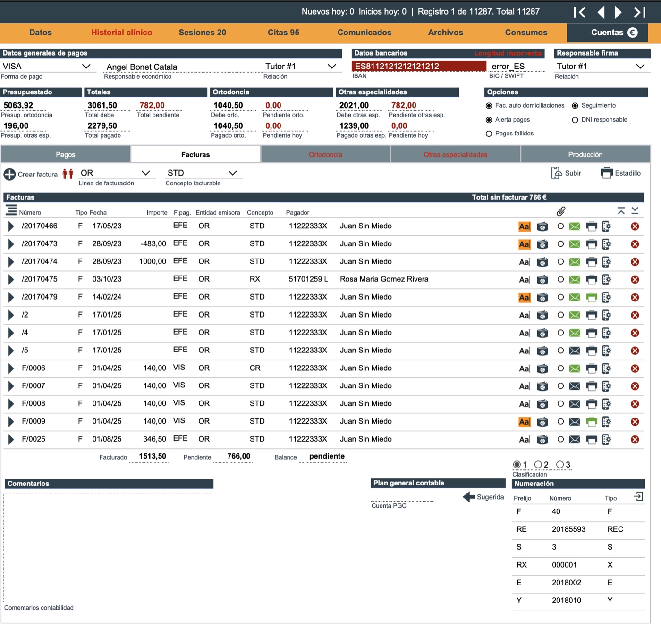Jump to first record arrow

[x=580, y=12]
